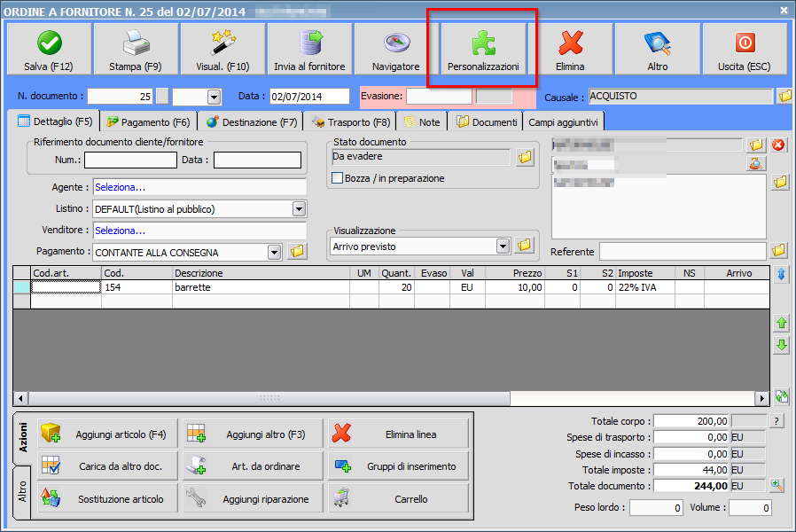This screenshot has height=532, width=796.
Task: Expand the Listino dropdown
Action: pyautogui.click(x=299, y=209)
